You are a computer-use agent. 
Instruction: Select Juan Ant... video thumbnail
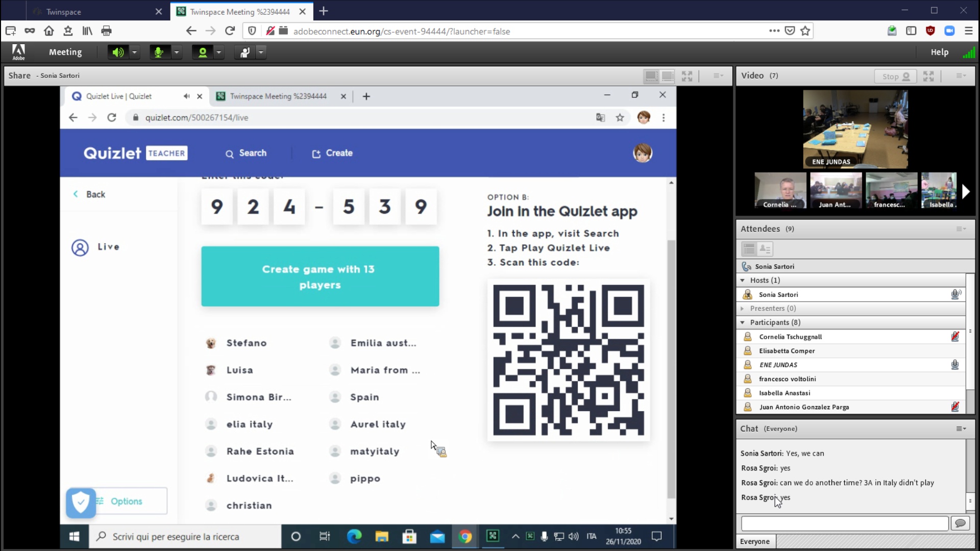point(836,190)
